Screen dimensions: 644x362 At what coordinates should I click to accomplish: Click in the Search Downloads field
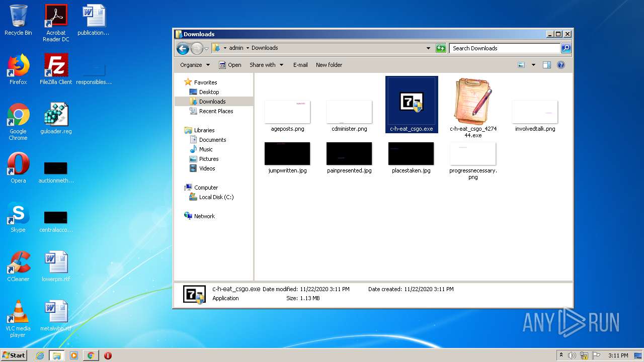click(505, 48)
